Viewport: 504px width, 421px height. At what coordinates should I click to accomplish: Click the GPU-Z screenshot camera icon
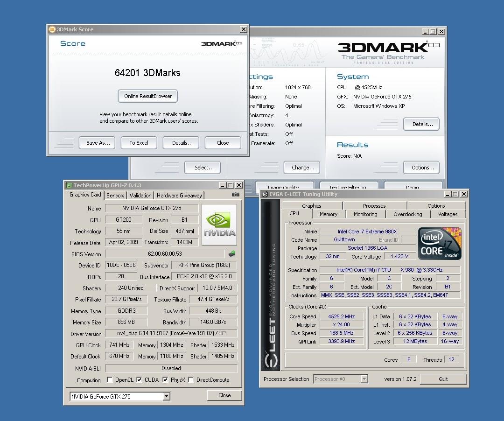click(x=235, y=195)
